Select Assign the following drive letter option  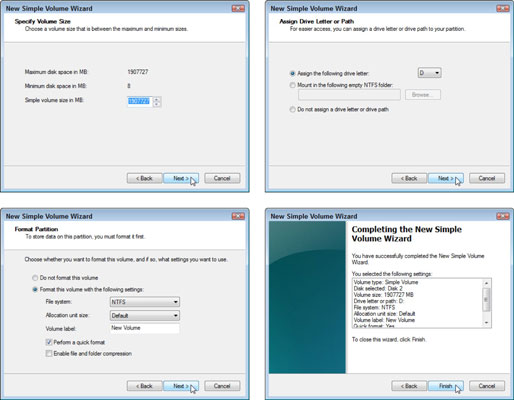(293, 73)
